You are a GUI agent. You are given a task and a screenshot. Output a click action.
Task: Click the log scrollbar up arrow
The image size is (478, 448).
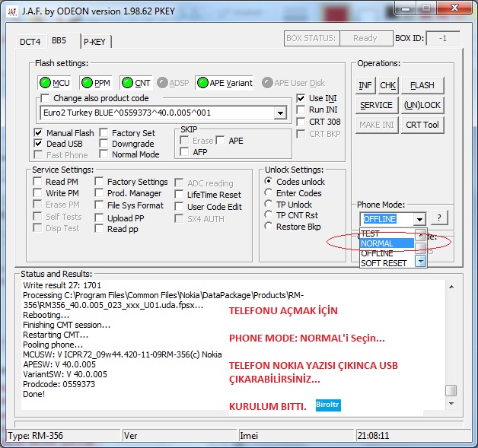pyautogui.click(x=451, y=287)
